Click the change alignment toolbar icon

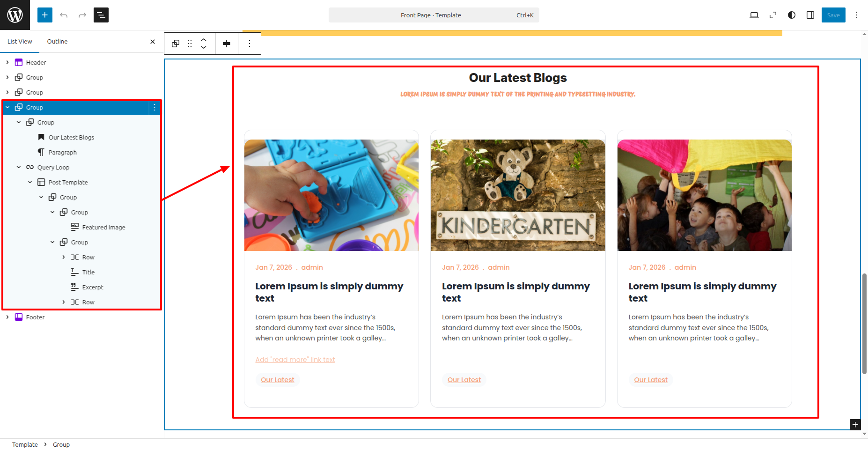227,44
